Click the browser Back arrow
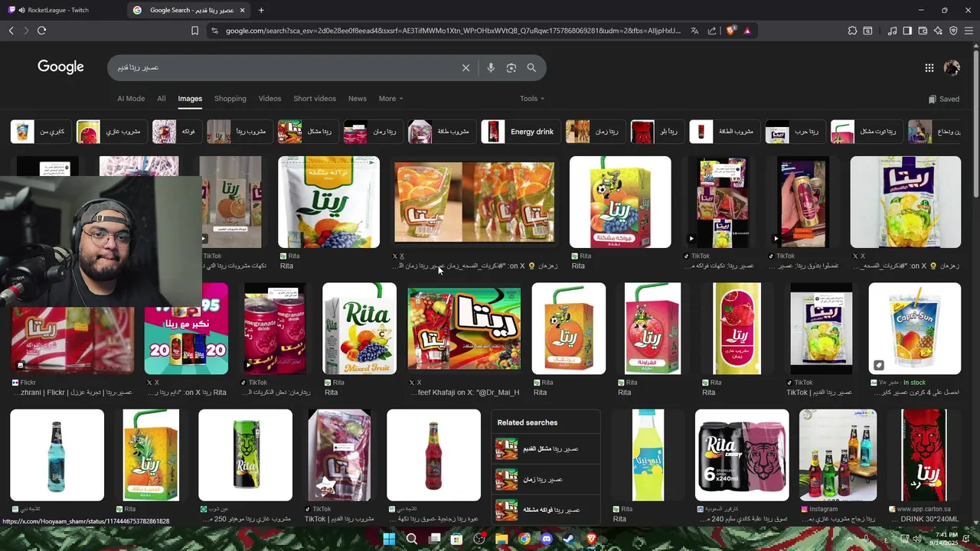This screenshot has width=980, height=551. click(x=11, y=31)
